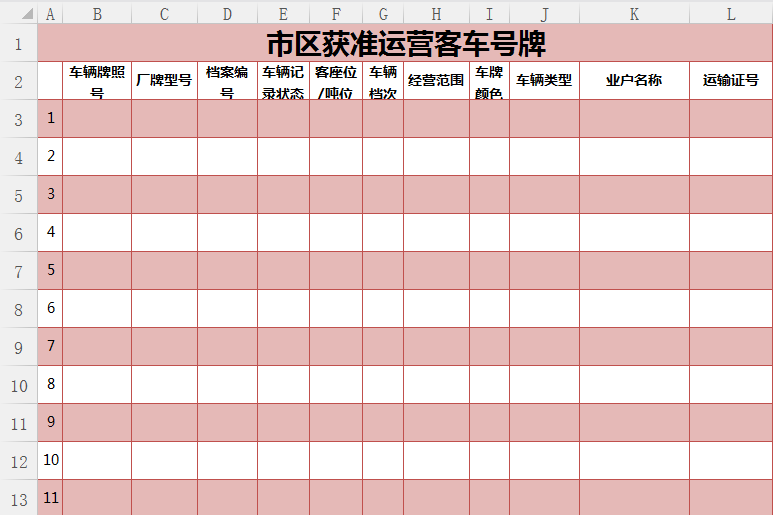Click column L header
773x515 pixels.
tap(731, 14)
